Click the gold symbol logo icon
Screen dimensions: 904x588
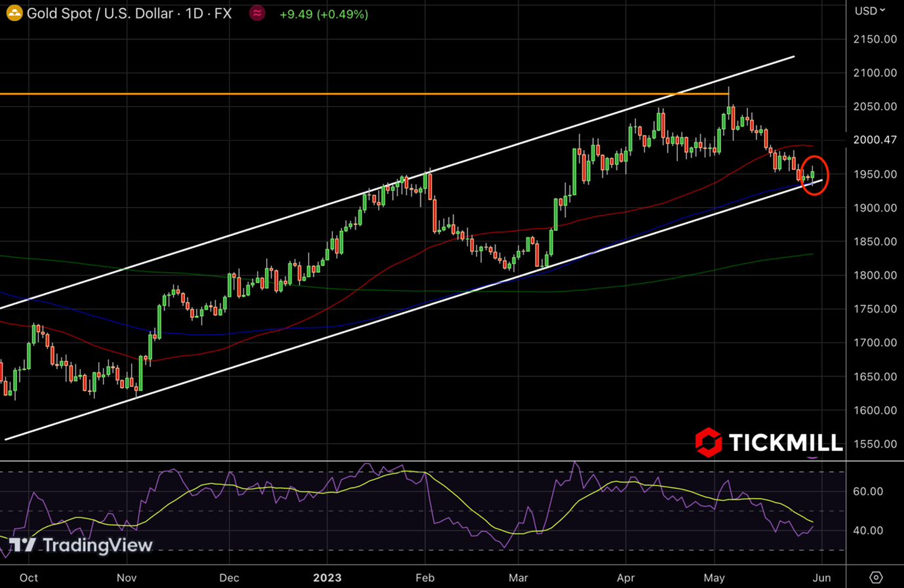click(14, 13)
